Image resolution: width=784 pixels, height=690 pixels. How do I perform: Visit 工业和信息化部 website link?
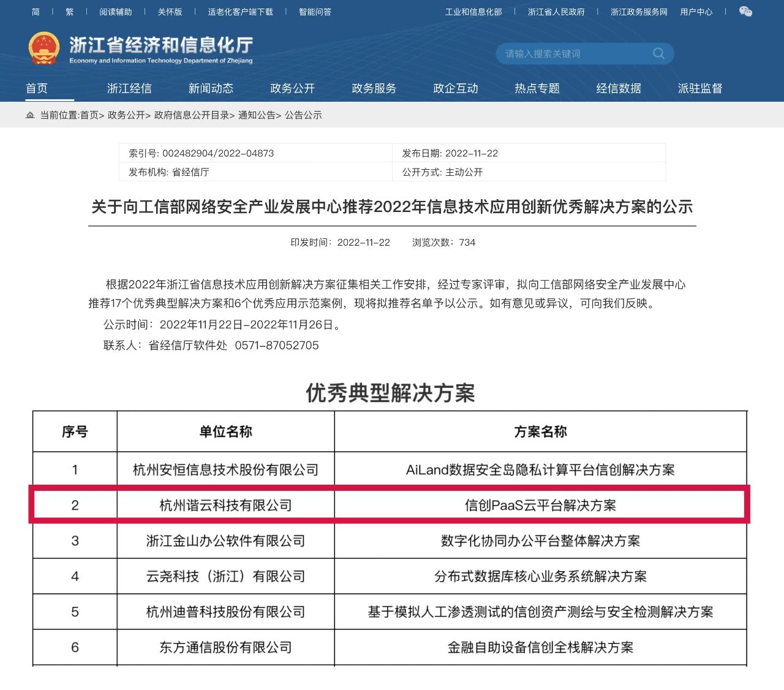[x=473, y=12]
